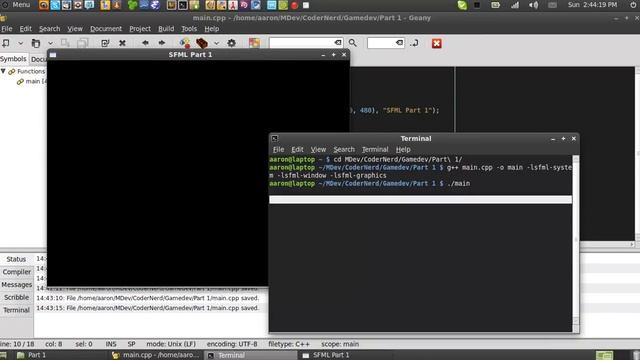Open Geany's Project menu
640x360 pixels.
140,29
